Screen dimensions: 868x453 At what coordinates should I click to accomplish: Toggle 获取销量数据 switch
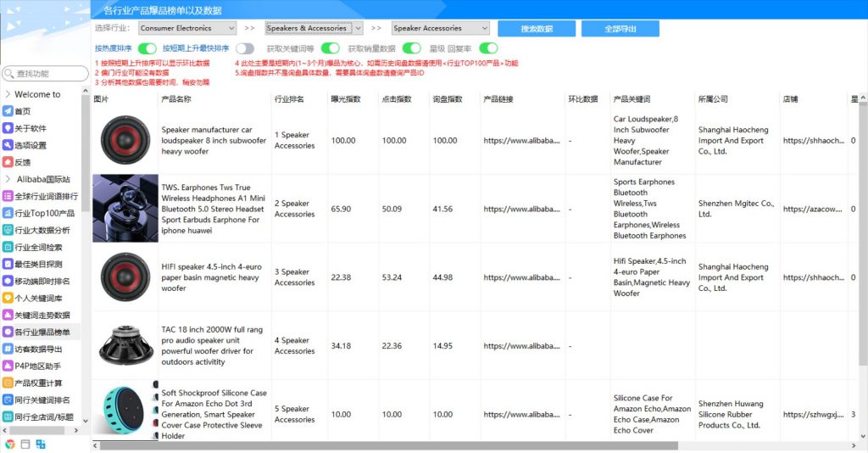411,48
